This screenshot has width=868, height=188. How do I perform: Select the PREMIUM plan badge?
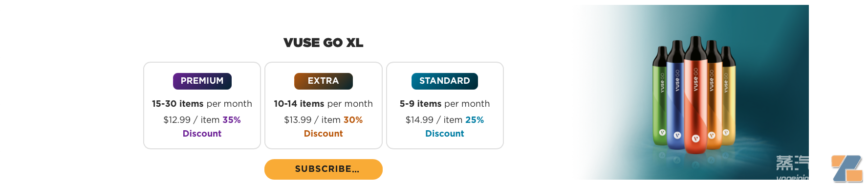[x=202, y=81]
